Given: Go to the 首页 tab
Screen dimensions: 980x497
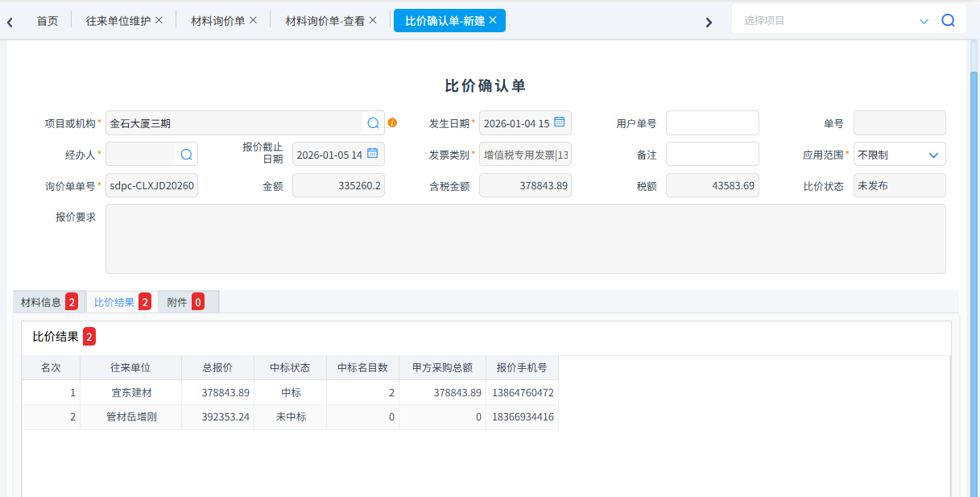Looking at the screenshot, I should (48, 21).
